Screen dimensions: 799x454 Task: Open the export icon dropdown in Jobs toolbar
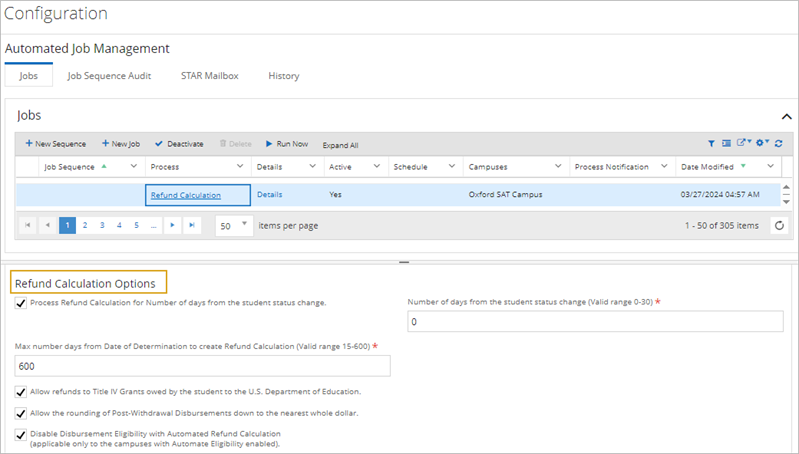743,143
